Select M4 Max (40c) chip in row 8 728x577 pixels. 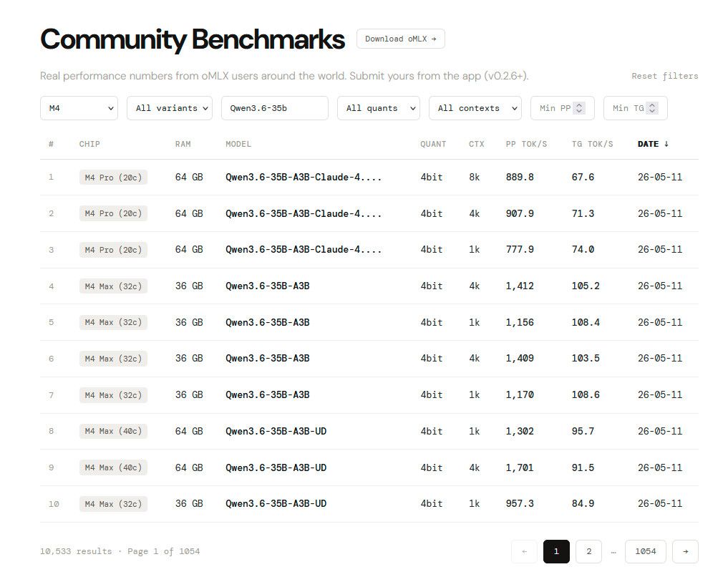(113, 431)
